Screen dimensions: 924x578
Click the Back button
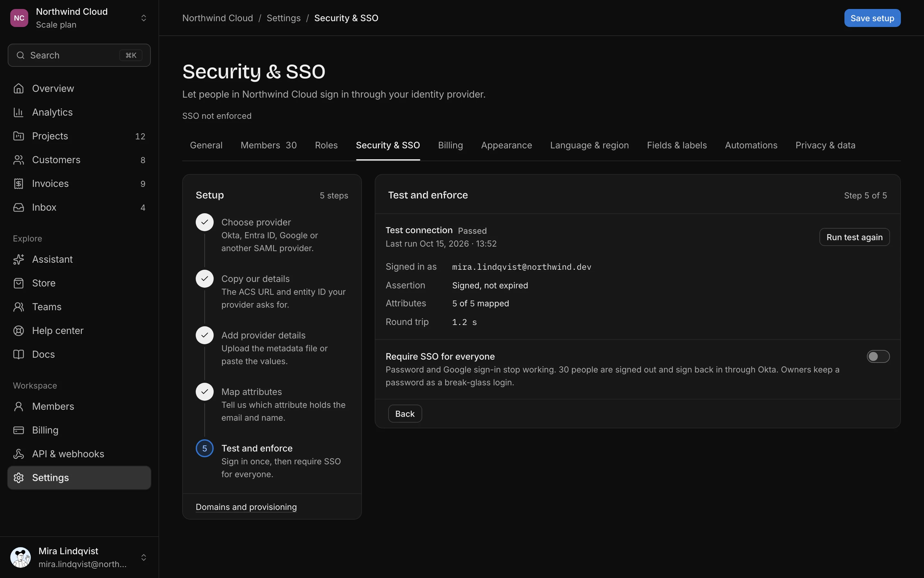tap(405, 414)
